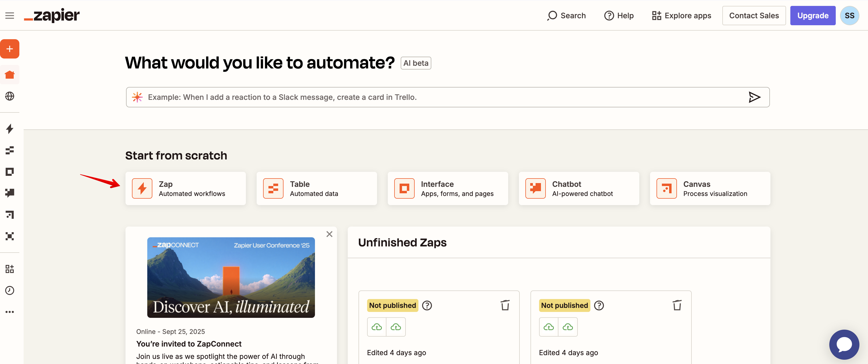Click the Unfinished Zaps heading
The image size is (868, 364).
[x=402, y=242]
